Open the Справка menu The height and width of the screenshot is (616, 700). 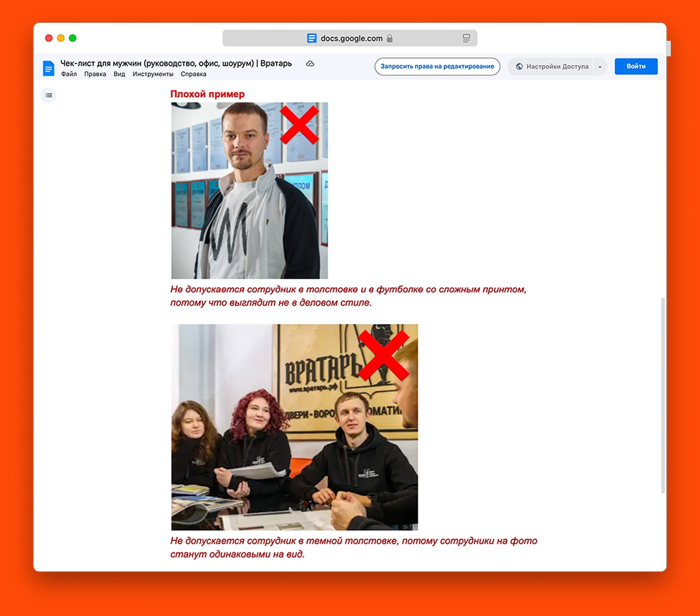pos(193,74)
